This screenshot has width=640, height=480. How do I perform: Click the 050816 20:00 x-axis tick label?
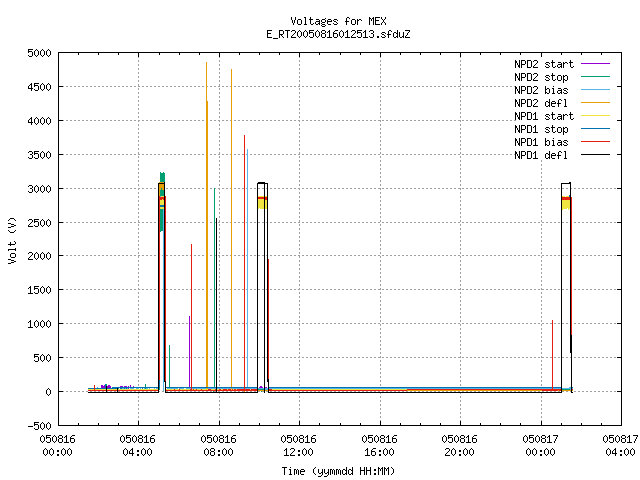[x=459, y=446]
